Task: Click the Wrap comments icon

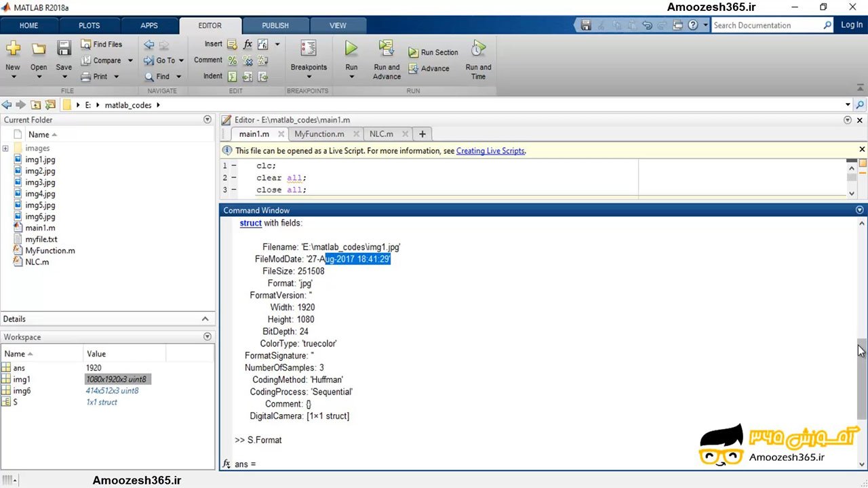Action: click(x=262, y=60)
